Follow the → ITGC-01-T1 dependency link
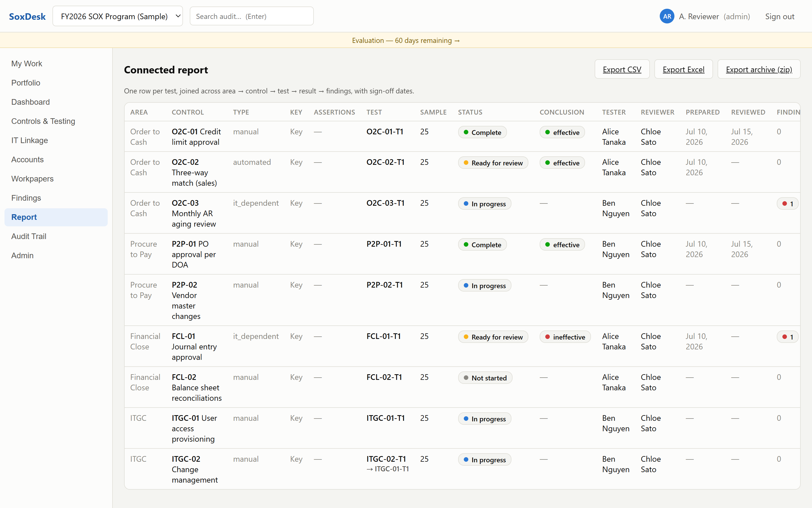The height and width of the screenshot is (508, 812). coord(388,469)
